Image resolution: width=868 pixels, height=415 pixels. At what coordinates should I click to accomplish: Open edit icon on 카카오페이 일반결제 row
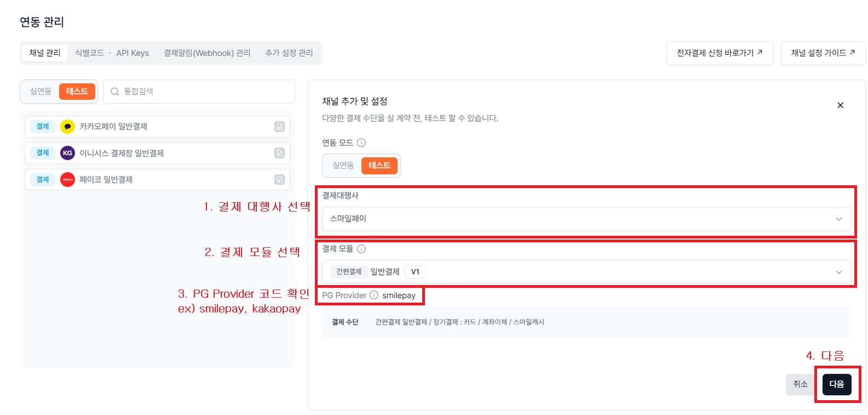point(279,127)
